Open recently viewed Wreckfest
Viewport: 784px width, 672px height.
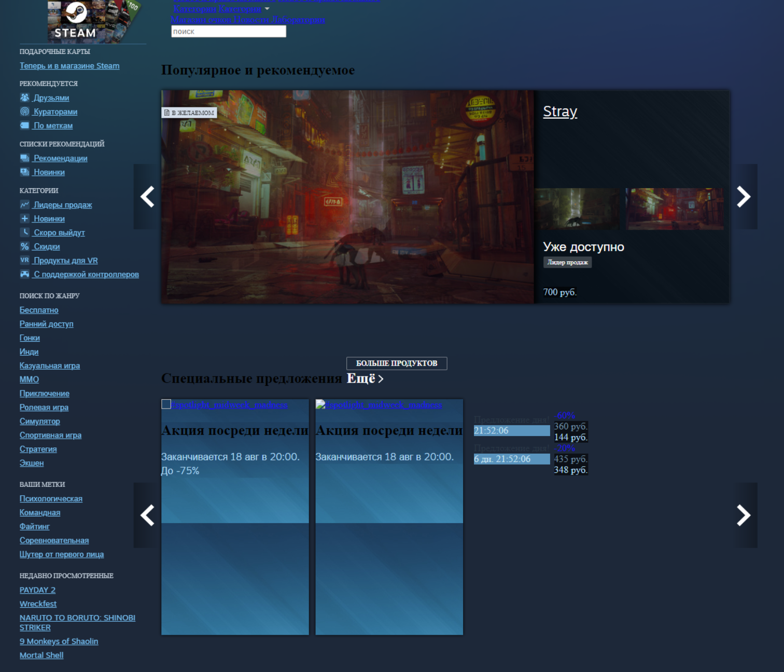coord(38,604)
